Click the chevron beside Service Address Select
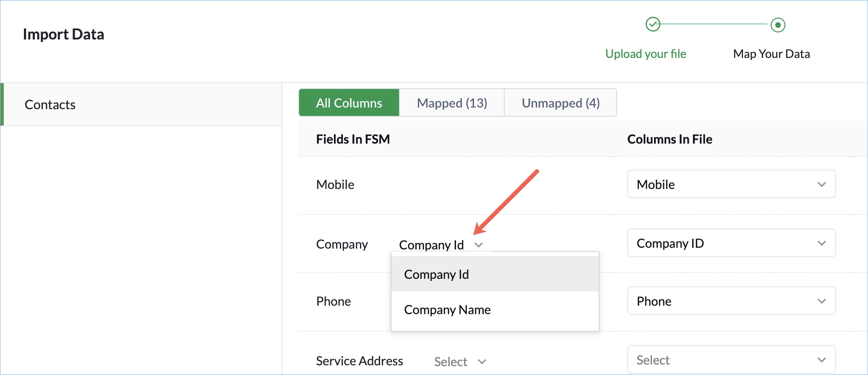Screen dimensions: 868x375 [482, 362]
